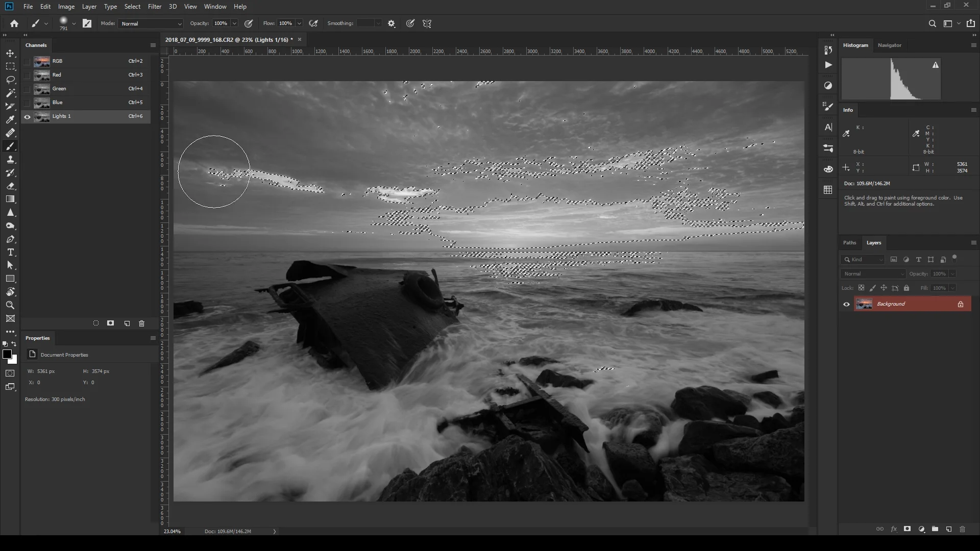Screen dimensions: 980x551
Task: Open search magnifier in top bar
Action: tap(932, 23)
